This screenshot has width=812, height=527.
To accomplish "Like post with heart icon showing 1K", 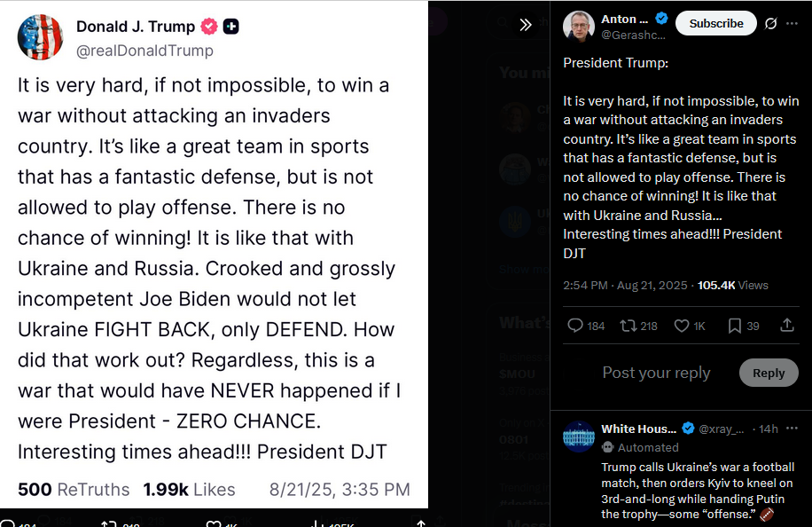I will (x=690, y=326).
